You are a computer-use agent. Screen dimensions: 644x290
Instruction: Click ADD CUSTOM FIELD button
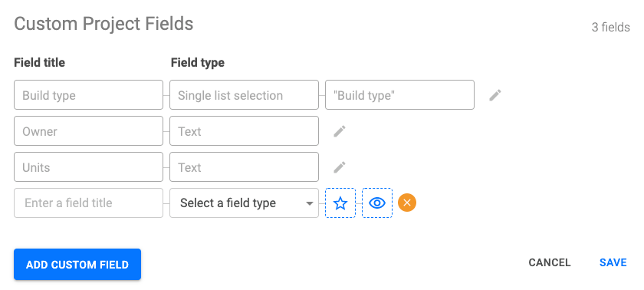click(77, 264)
